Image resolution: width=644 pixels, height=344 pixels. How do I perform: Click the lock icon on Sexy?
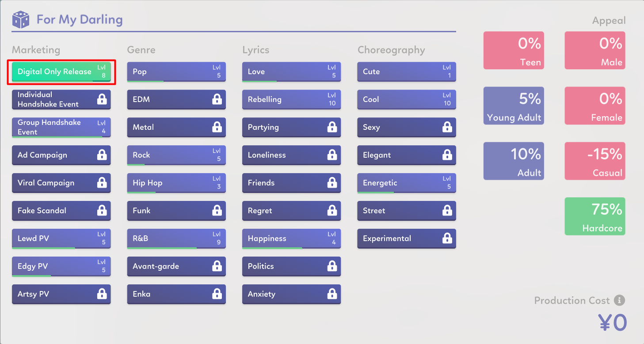[447, 127]
